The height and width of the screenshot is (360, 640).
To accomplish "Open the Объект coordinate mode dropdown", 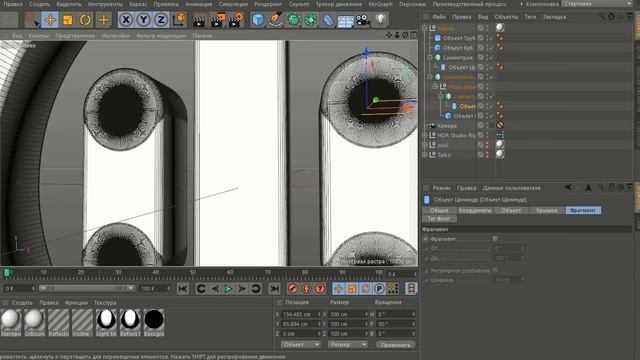I will 300,344.
